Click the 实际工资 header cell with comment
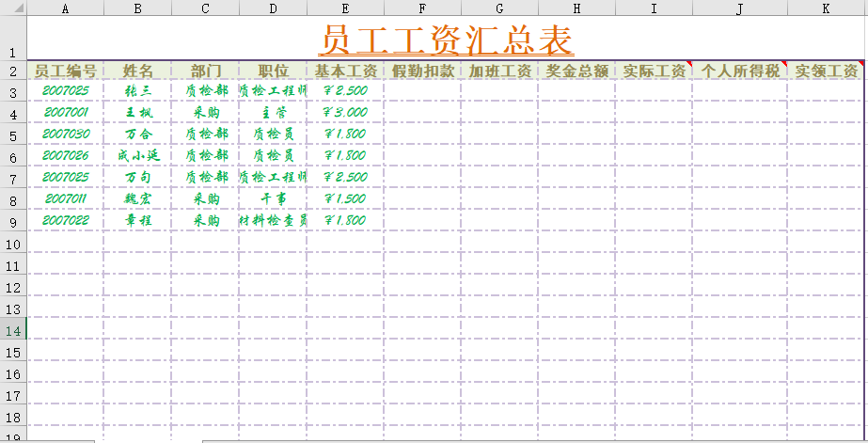The image size is (868, 443). 654,71
